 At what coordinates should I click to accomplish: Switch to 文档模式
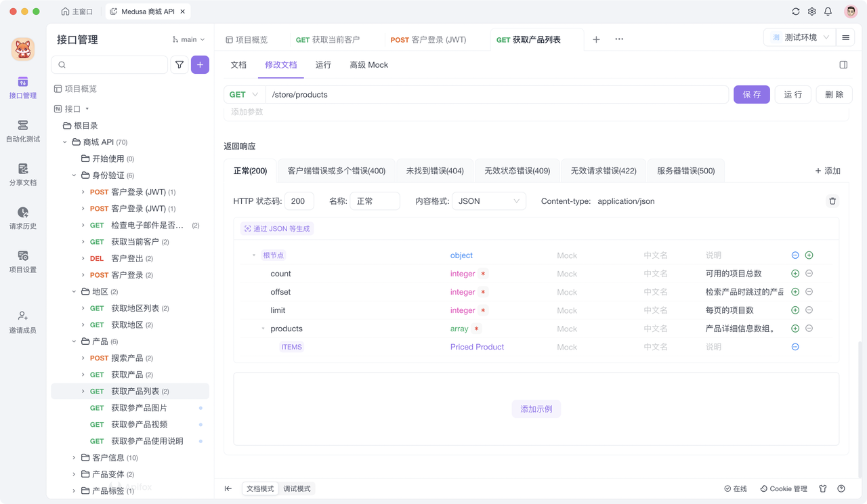260,488
